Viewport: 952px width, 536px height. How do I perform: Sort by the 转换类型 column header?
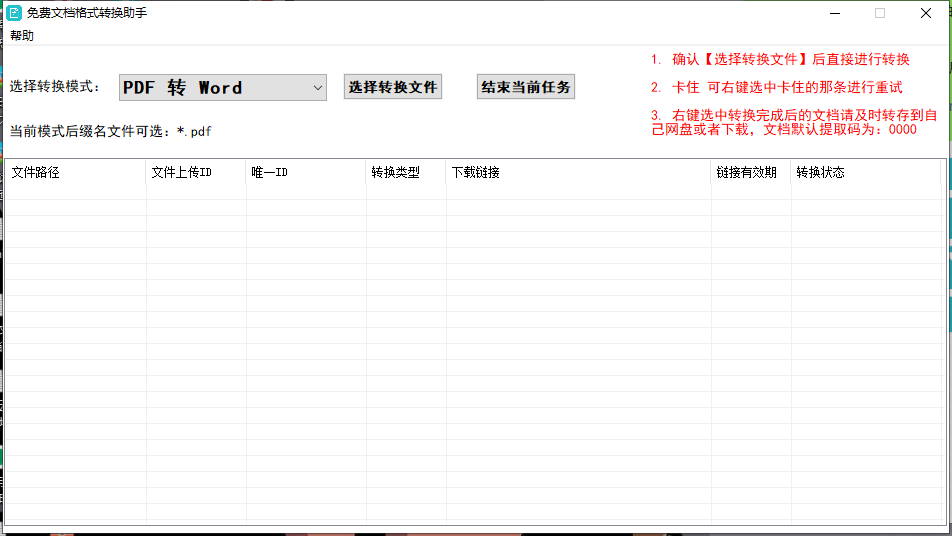(406, 173)
